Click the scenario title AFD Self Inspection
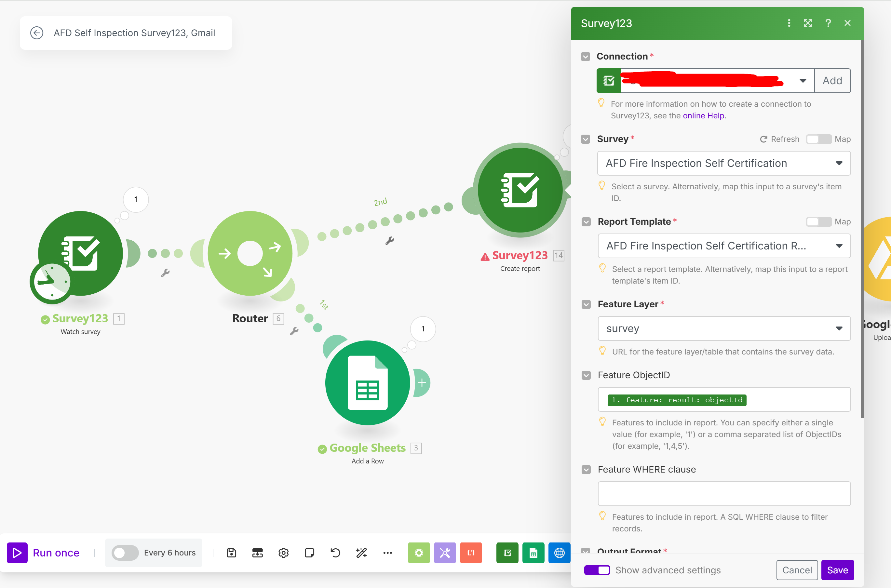The image size is (891, 588). (134, 33)
